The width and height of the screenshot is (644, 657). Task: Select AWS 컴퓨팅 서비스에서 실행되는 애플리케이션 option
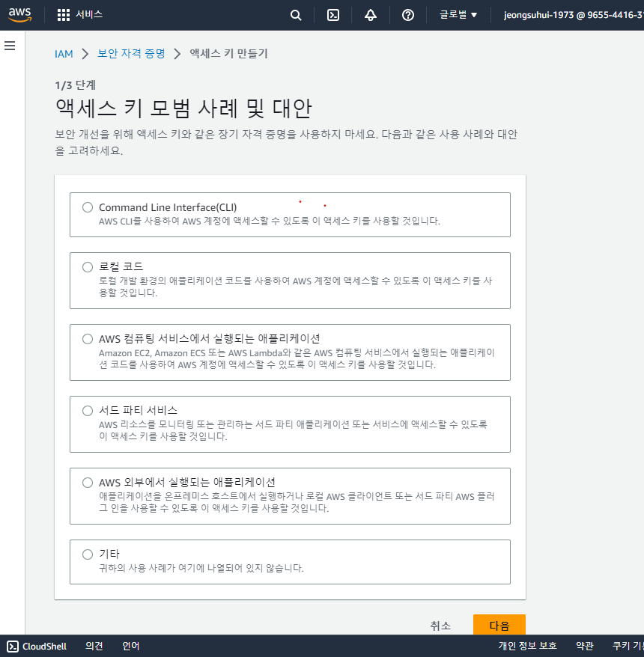point(88,339)
